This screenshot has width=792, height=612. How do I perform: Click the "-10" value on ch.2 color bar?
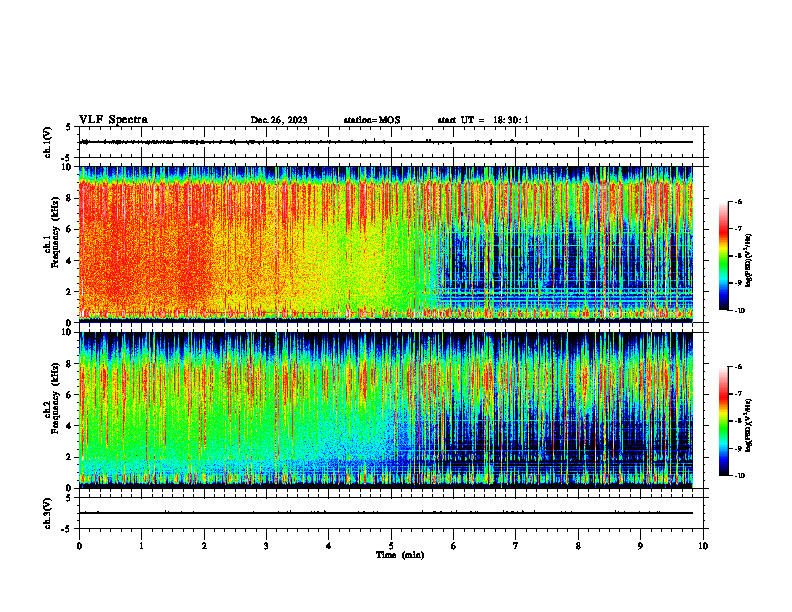tap(739, 476)
